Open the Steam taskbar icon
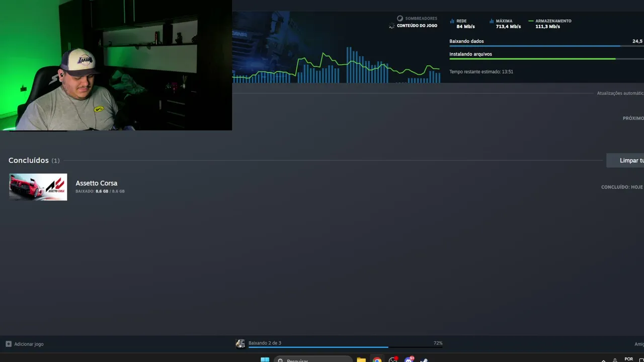 click(x=424, y=359)
